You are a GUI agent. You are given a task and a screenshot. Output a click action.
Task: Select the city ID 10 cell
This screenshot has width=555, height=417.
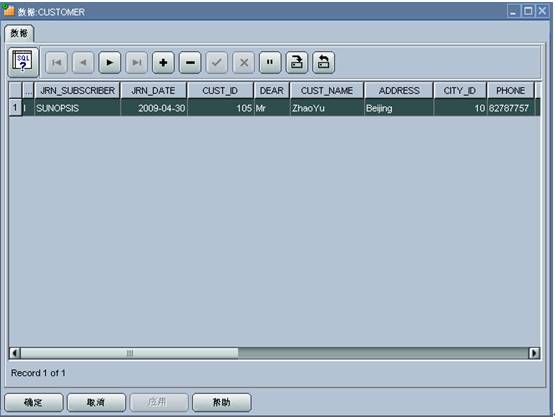coord(460,108)
